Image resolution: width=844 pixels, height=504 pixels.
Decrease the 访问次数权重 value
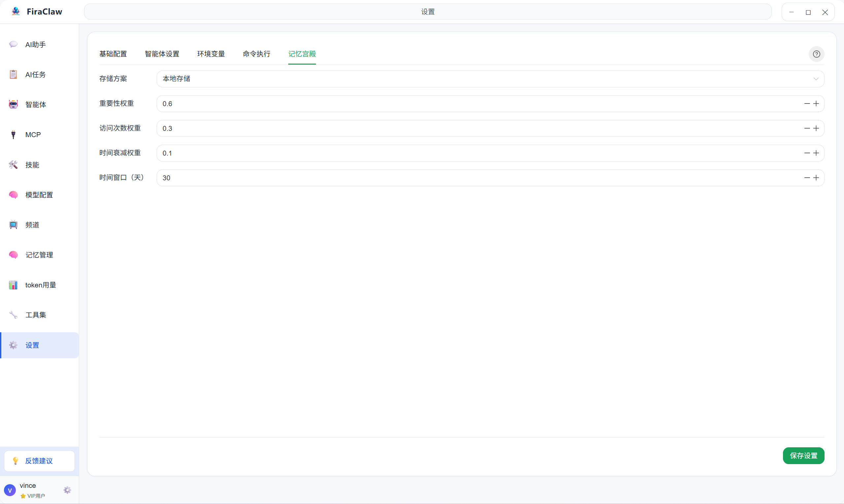(x=807, y=128)
